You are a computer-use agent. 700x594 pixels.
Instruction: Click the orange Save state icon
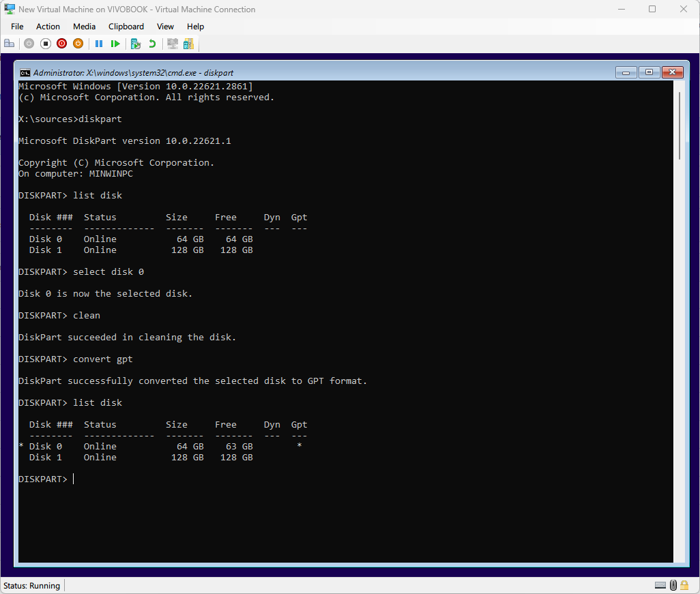point(78,44)
